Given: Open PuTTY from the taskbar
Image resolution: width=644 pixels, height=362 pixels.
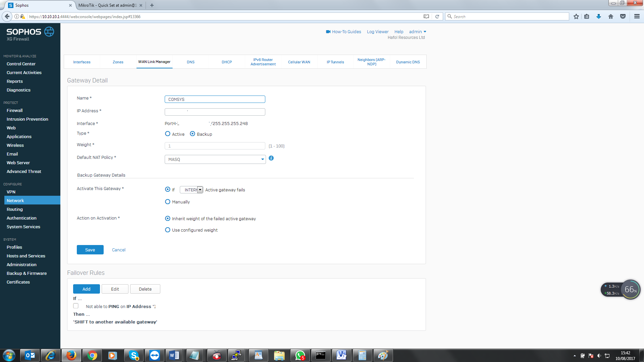Looking at the screenshot, I should click(237, 355).
